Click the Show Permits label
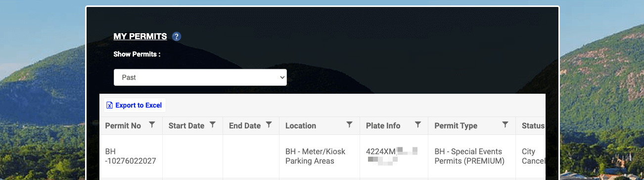This screenshot has height=180, width=644. [x=137, y=55]
